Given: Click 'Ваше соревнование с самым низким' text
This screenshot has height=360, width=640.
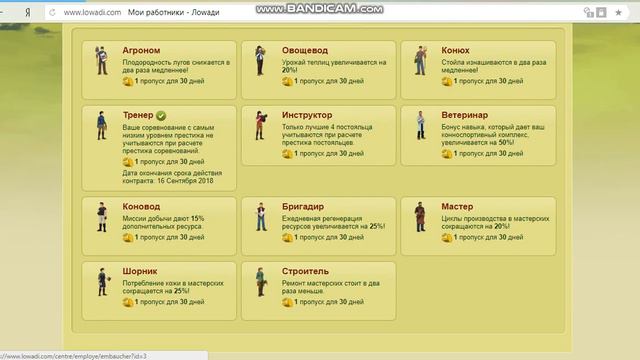Looking at the screenshot, I should point(168,139).
